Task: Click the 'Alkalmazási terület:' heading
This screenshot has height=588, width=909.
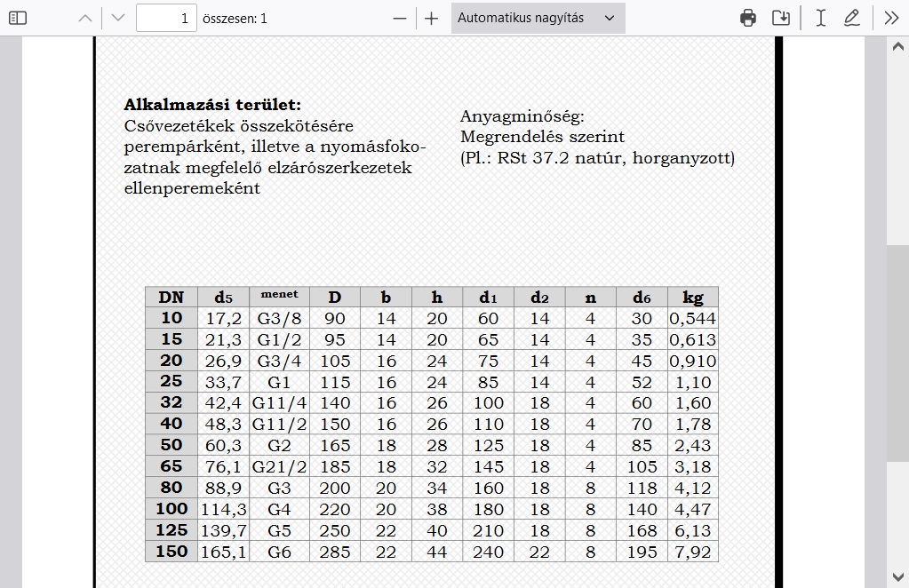Action: pos(212,105)
